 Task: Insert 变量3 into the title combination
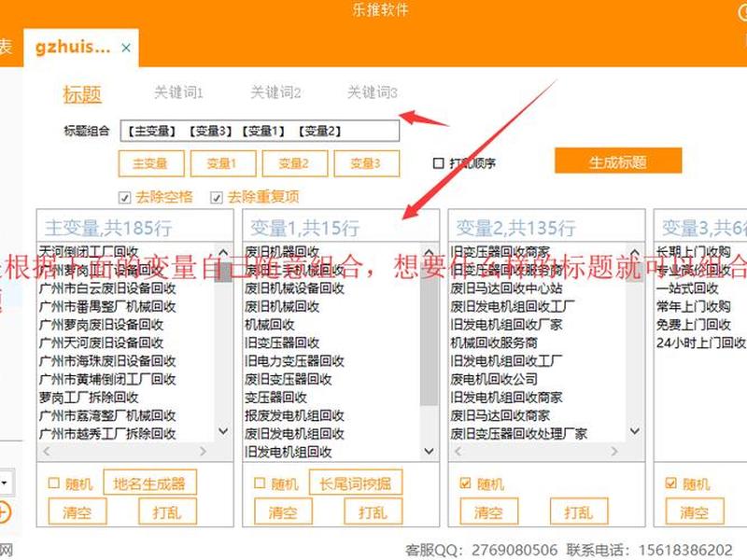point(367,163)
